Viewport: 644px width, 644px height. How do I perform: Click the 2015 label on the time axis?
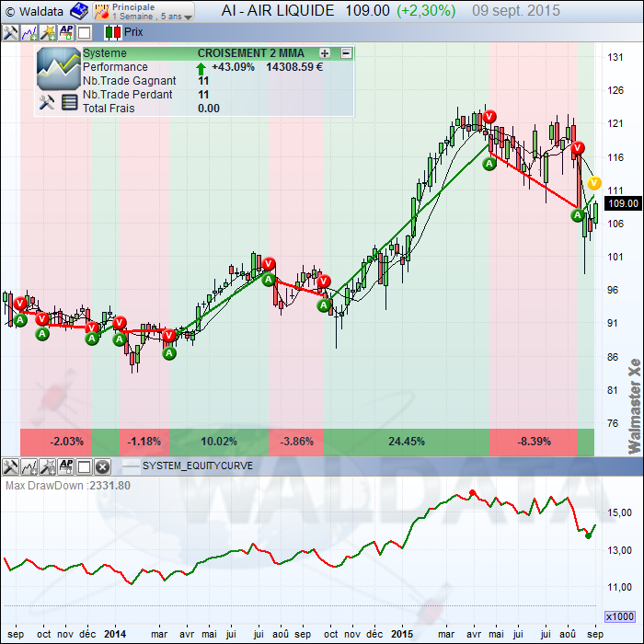[x=402, y=634]
